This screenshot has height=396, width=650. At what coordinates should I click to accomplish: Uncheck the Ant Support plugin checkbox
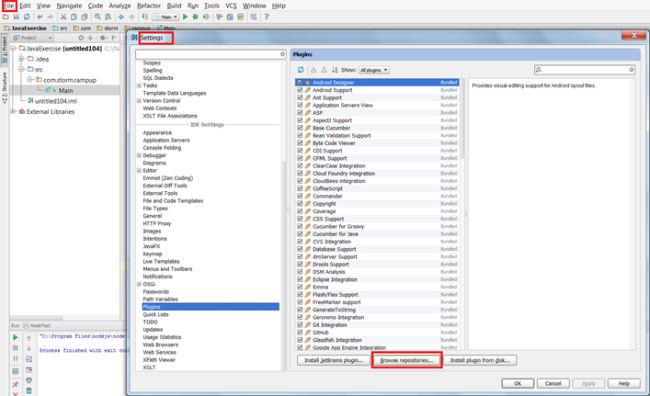pos(300,97)
